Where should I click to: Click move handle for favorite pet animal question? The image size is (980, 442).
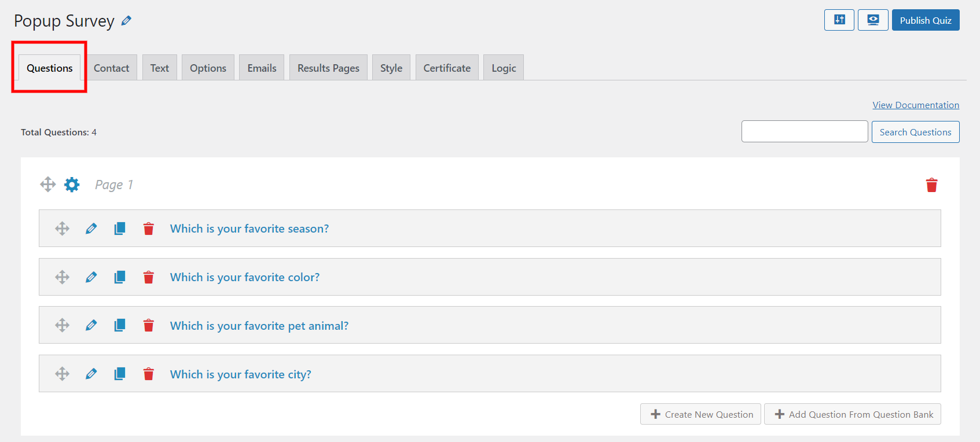(x=62, y=325)
